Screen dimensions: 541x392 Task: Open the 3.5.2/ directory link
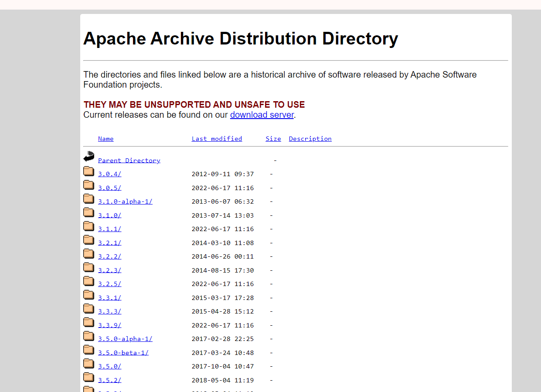(x=109, y=380)
